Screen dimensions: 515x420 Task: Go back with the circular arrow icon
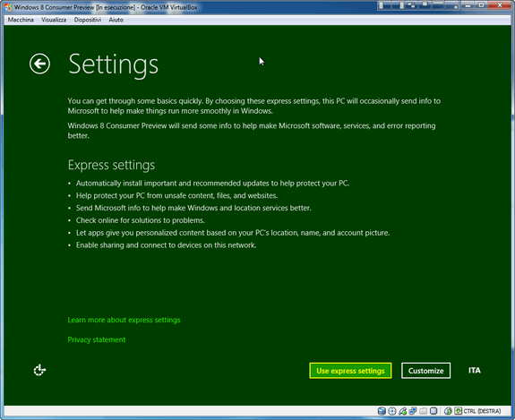[39, 64]
